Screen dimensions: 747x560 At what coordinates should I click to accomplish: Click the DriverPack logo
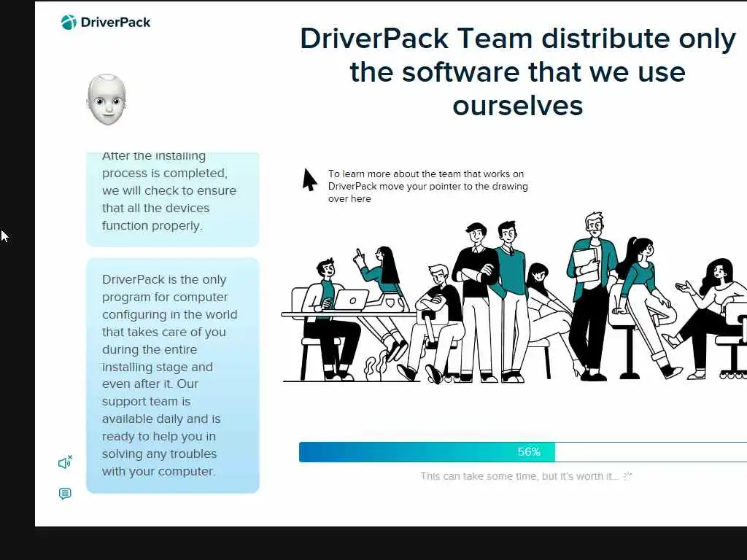tap(106, 22)
